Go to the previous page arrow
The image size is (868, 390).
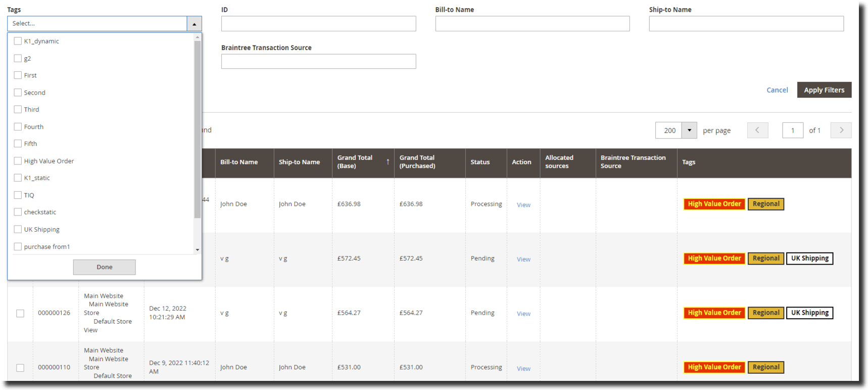click(x=757, y=131)
